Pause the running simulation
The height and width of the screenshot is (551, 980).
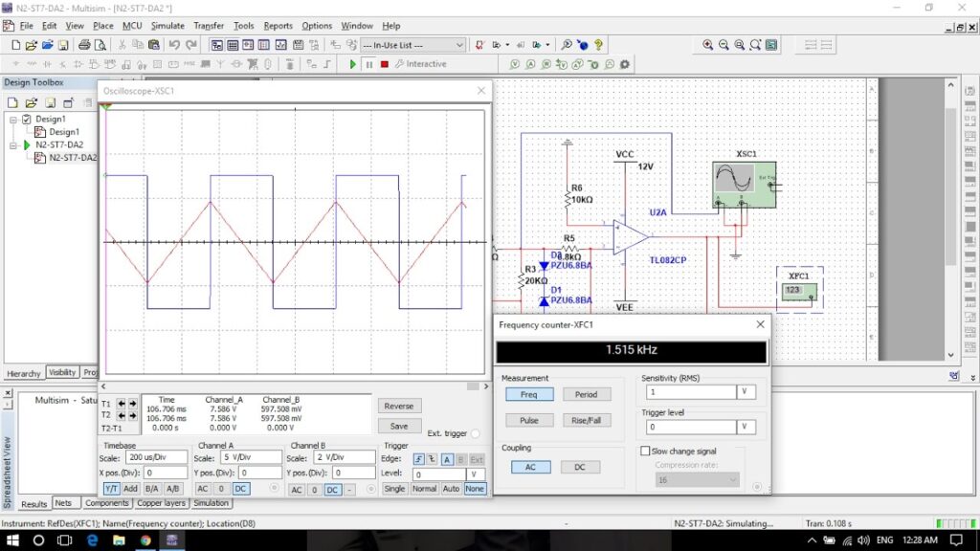click(x=368, y=64)
